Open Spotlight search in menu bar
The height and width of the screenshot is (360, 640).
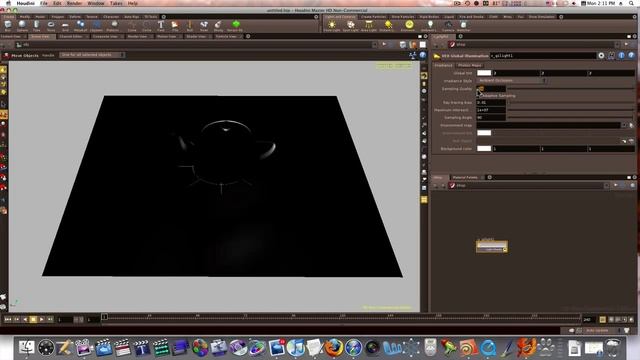coord(631,3)
